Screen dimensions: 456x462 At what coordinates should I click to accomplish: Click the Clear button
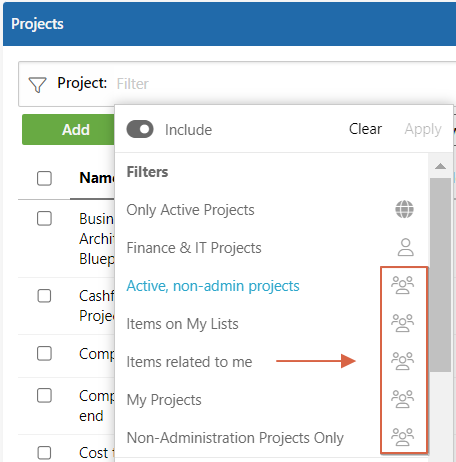point(365,129)
